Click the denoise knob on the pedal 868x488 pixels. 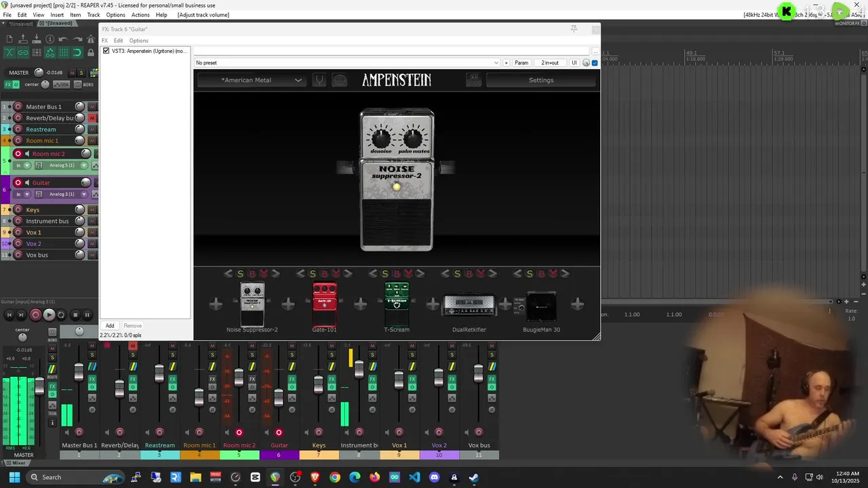(381, 138)
